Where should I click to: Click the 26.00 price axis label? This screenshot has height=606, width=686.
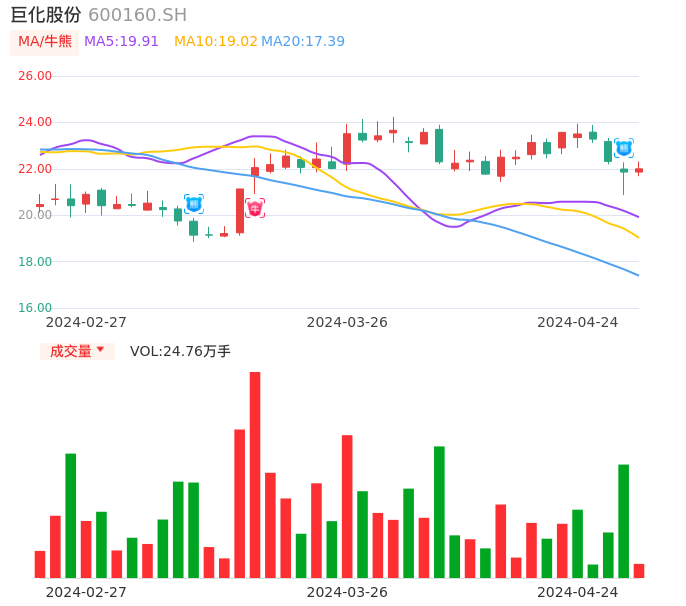[35, 76]
